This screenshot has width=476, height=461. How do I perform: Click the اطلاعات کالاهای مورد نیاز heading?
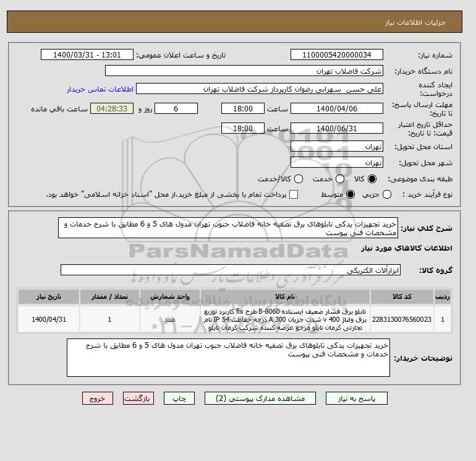407,248
